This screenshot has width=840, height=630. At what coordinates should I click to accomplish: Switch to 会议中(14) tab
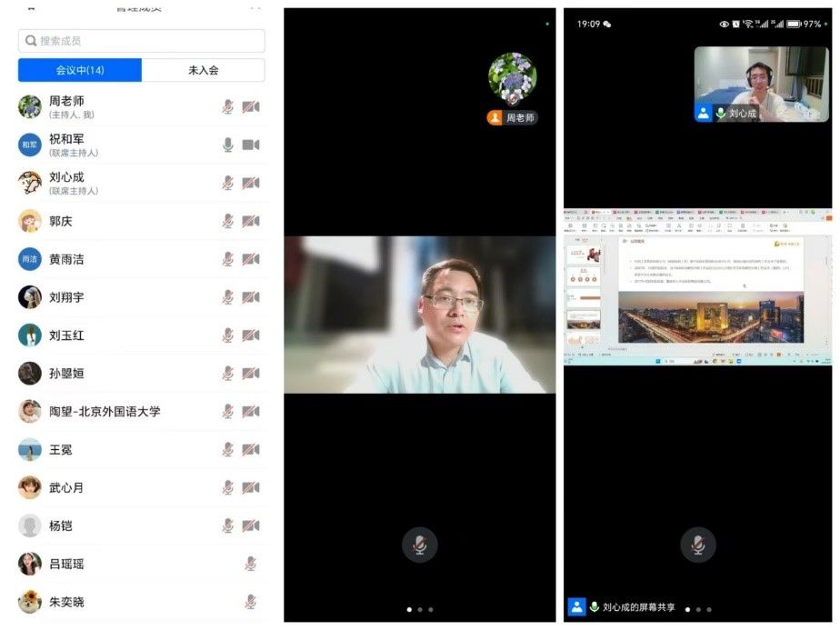pyautogui.click(x=80, y=70)
